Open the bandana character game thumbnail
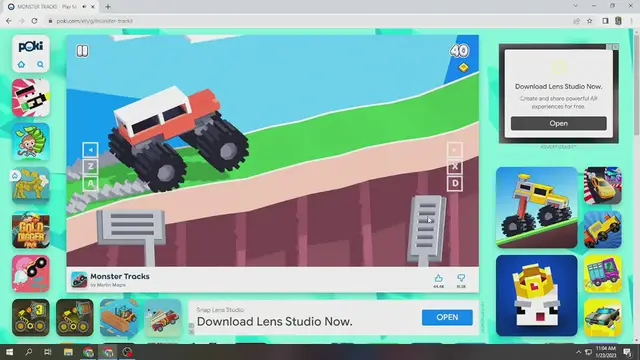 [x=31, y=98]
